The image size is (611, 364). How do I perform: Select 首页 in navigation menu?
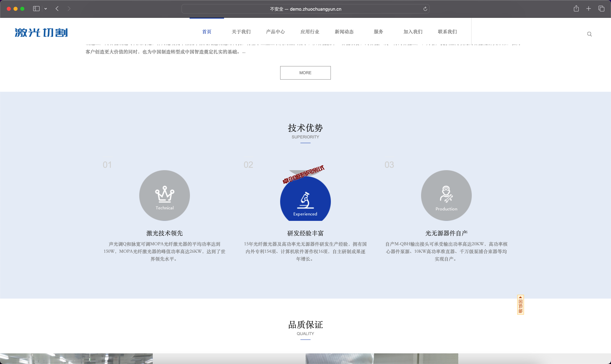coord(207,32)
